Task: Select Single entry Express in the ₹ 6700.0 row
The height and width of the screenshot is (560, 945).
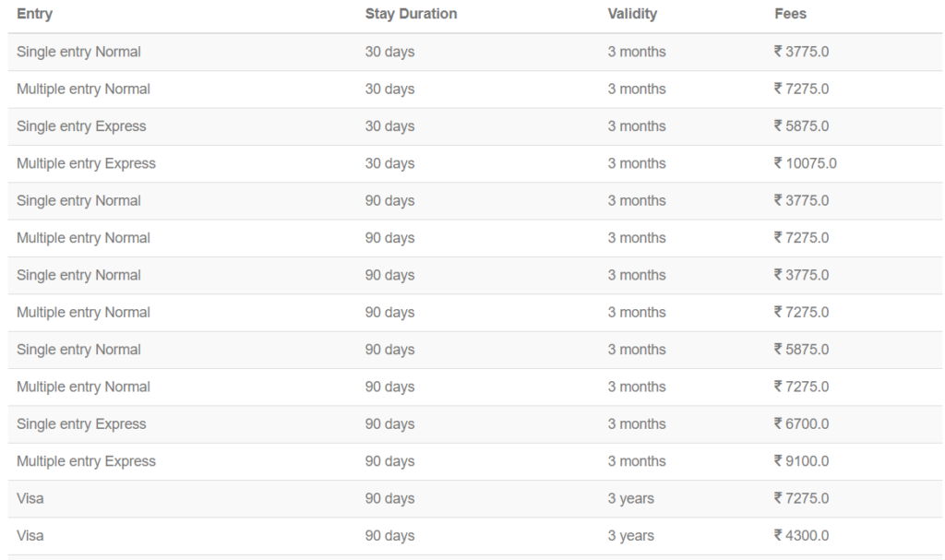Action: pyautogui.click(x=81, y=423)
